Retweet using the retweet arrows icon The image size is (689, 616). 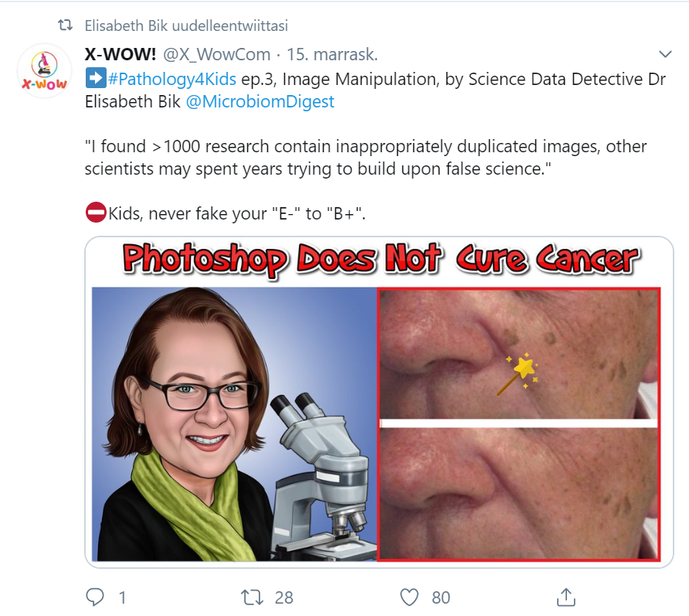(x=253, y=597)
